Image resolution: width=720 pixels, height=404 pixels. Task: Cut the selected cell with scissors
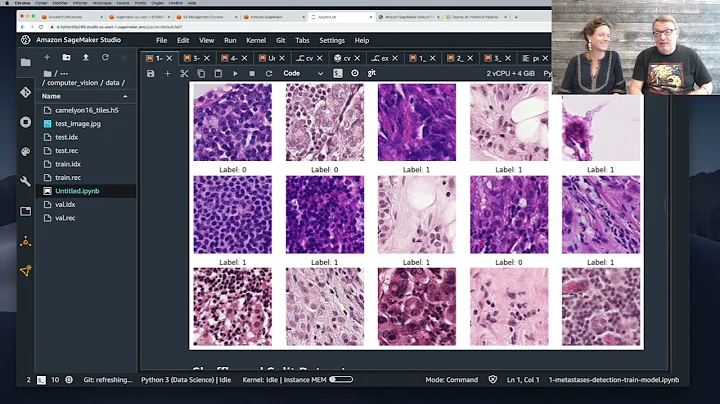click(x=184, y=73)
